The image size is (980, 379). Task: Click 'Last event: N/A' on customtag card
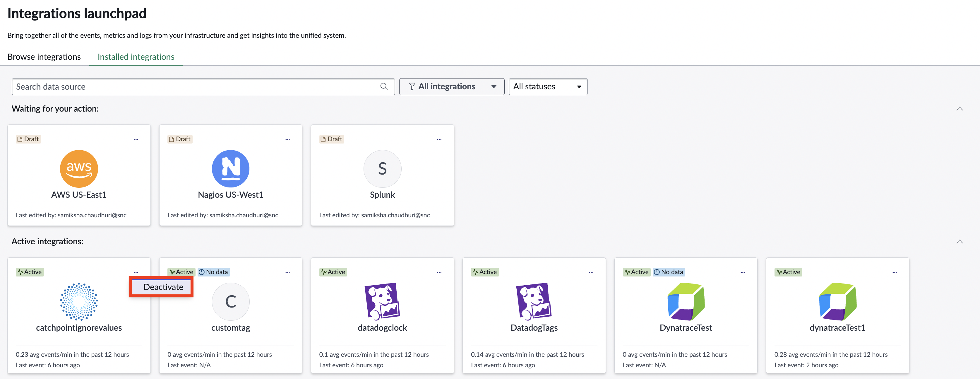pyautogui.click(x=189, y=365)
